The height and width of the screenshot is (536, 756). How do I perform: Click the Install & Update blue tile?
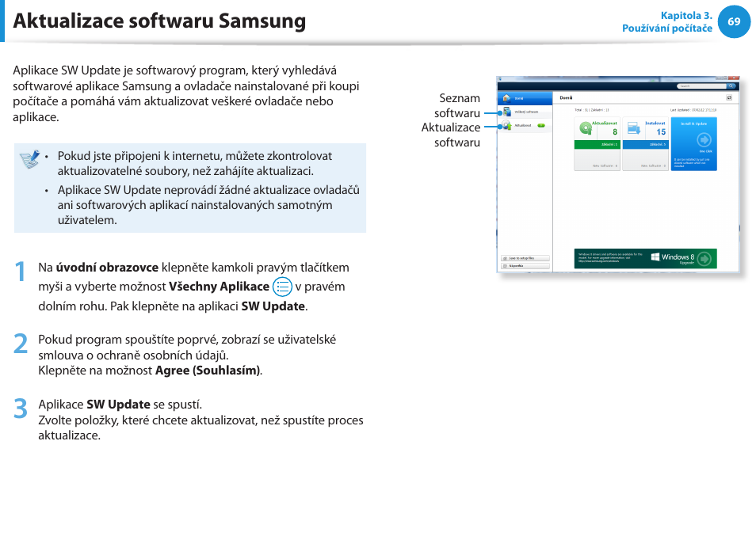(x=694, y=143)
